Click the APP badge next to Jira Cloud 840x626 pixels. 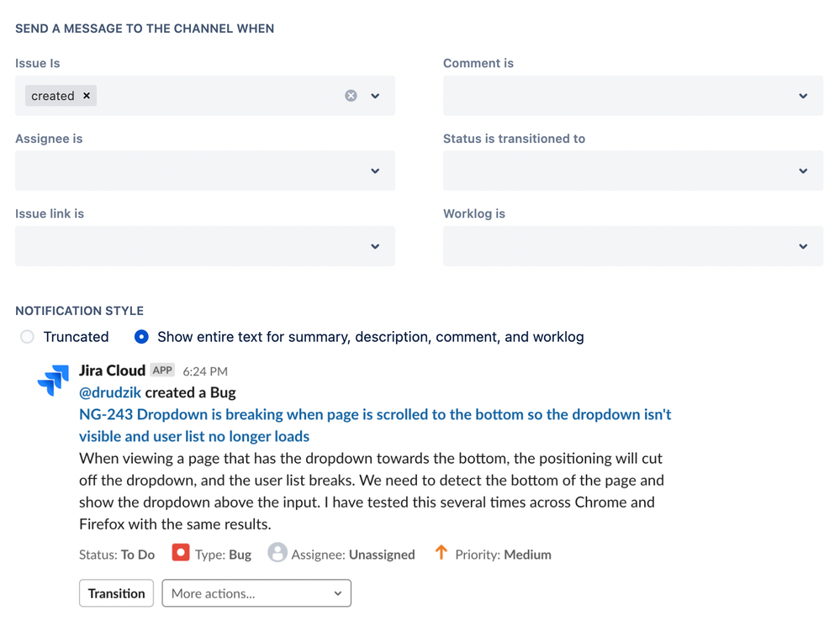click(x=162, y=370)
